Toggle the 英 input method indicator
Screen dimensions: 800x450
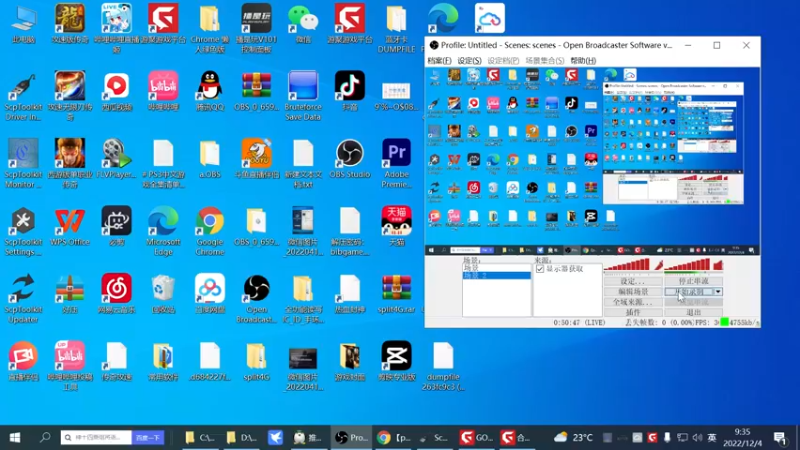click(712, 437)
